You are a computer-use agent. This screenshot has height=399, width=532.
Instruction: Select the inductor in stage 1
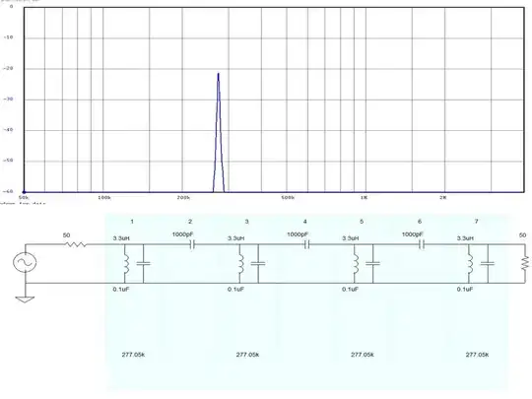point(125,264)
